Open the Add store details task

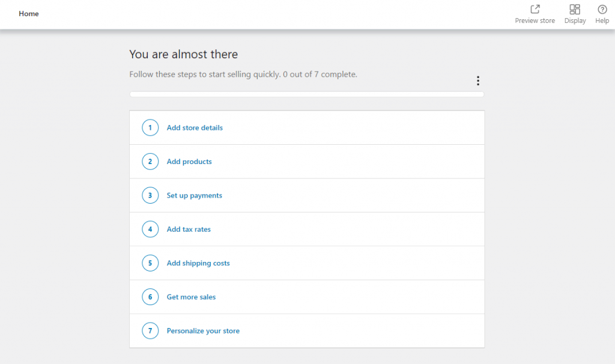(x=195, y=128)
